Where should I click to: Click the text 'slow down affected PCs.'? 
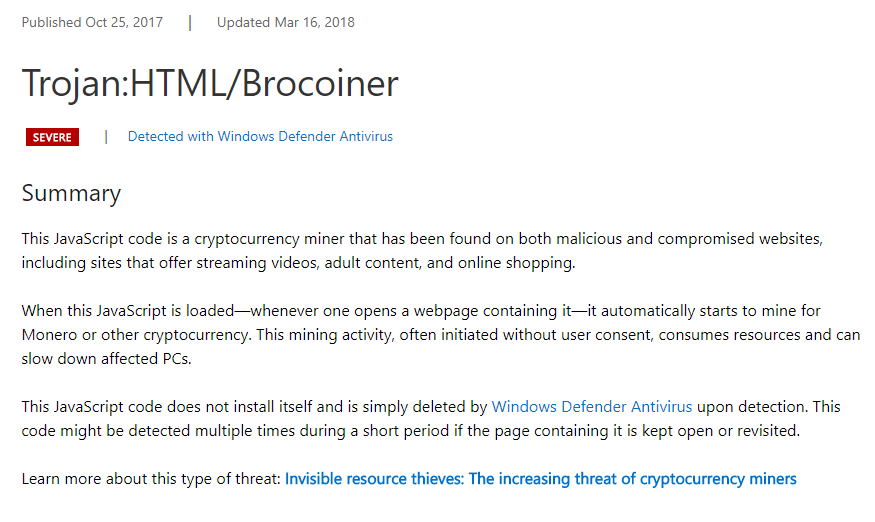pos(107,358)
